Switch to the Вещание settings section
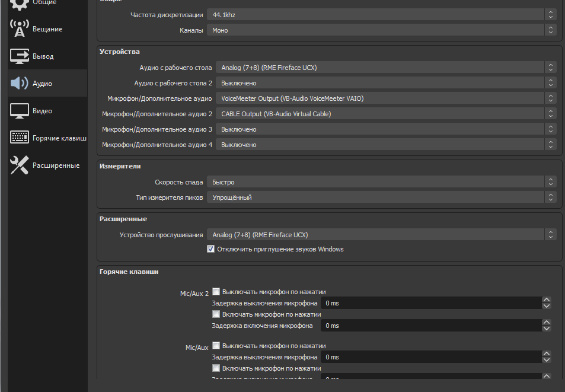This screenshot has width=565, height=392. [47, 29]
